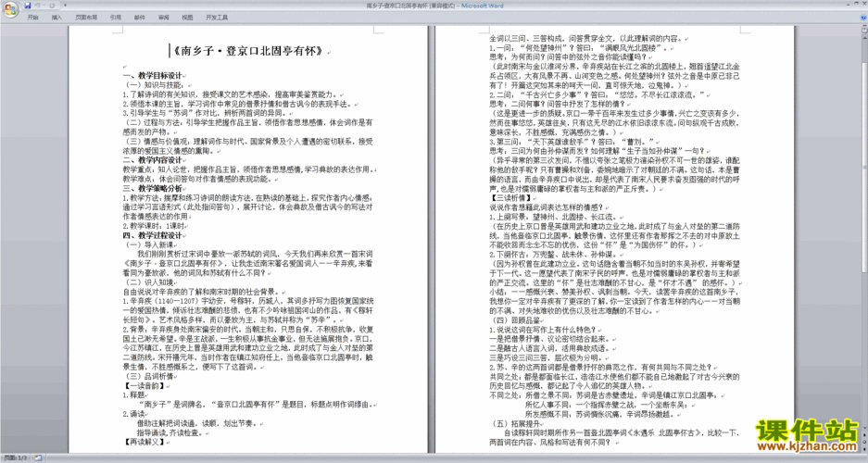The width and height of the screenshot is (868, 463).
Task: Click the label 【一读音韵】
Action: (144, 386)
